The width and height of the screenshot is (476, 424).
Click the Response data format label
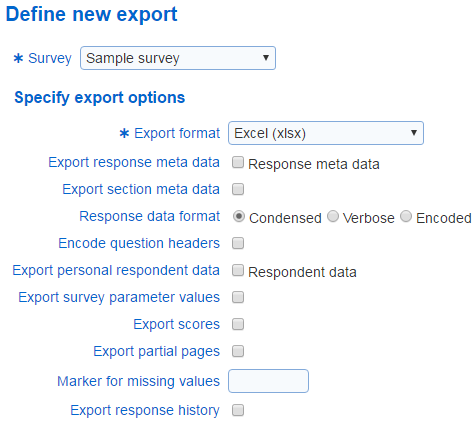tap(150, 216)
